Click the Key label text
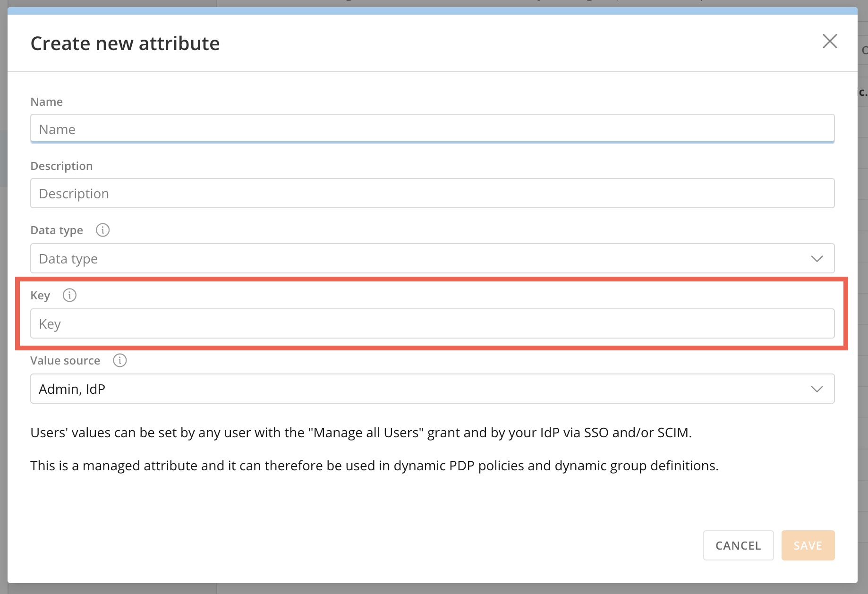Screen dimensions: 868x594 tap(40, 296)
